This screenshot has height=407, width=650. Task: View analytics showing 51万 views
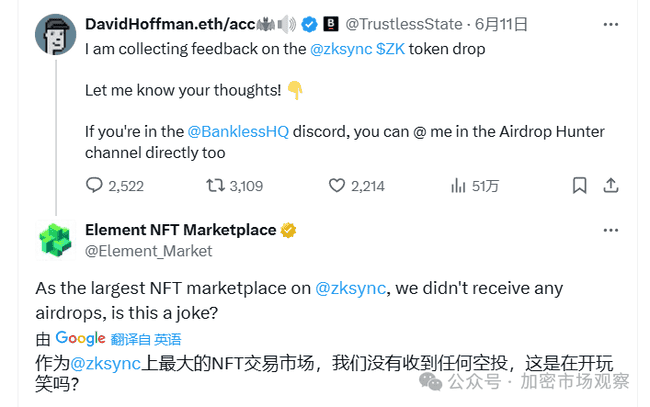click(x=459, y=185)
